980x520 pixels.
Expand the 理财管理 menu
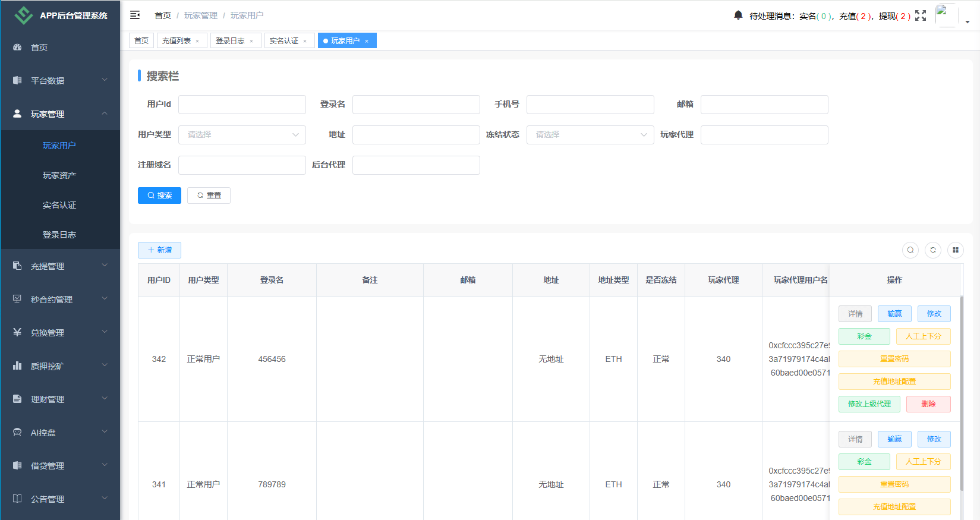pyautogui.click(x=60, y=399)
